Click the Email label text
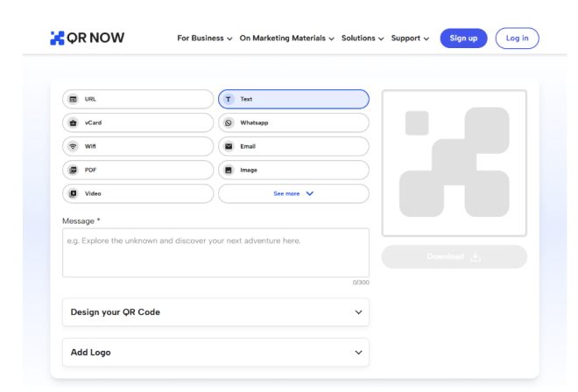Viewport: 578px width, 392px height. (x=248, y=146)
